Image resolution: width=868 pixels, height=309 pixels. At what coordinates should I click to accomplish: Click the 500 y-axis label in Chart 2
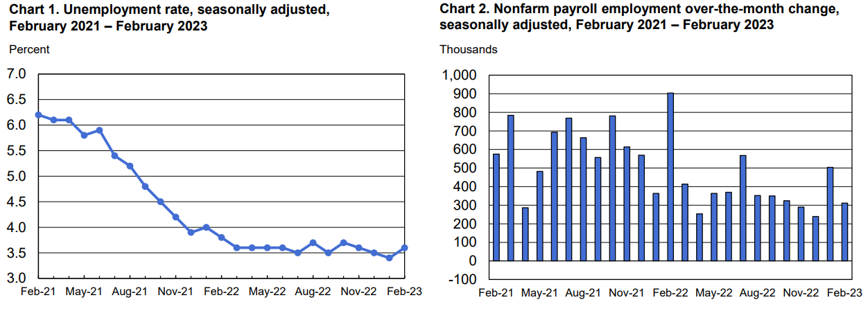coord(466,168)
